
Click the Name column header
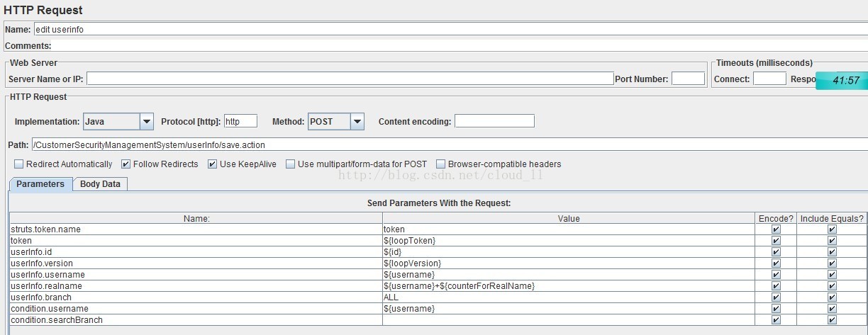coord(196,219)
